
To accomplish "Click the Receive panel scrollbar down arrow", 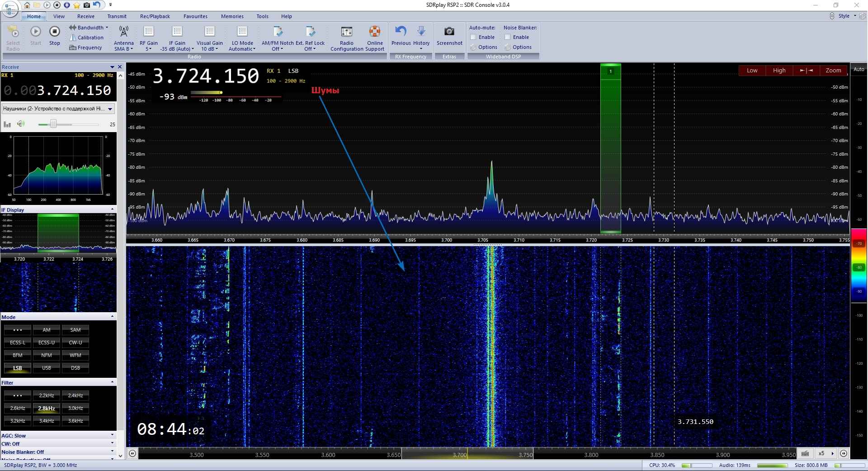I will tap(120, 456).
